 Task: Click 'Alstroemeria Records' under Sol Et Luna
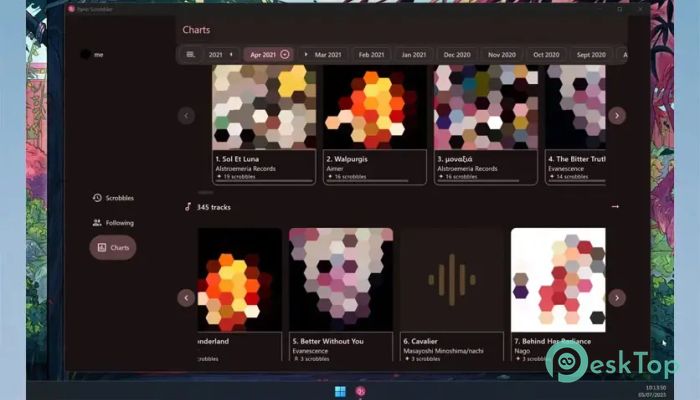pyautogui.click(x=246, y=169)
